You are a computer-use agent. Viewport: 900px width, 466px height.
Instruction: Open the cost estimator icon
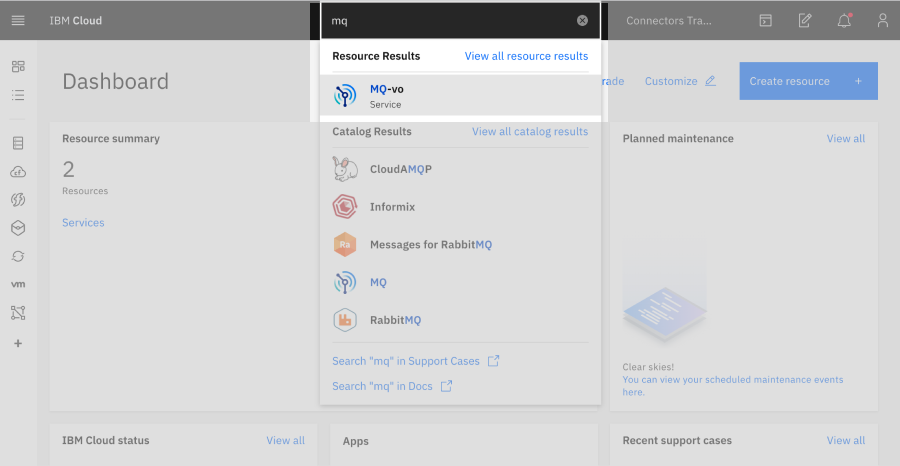(x=805, y=20)
